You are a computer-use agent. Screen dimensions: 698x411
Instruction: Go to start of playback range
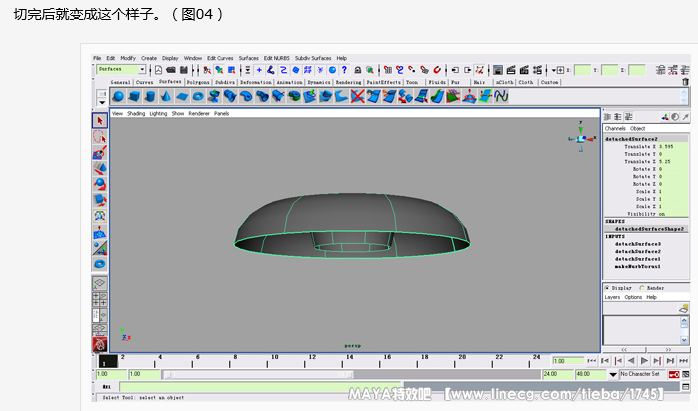click(x=592, y=361)
